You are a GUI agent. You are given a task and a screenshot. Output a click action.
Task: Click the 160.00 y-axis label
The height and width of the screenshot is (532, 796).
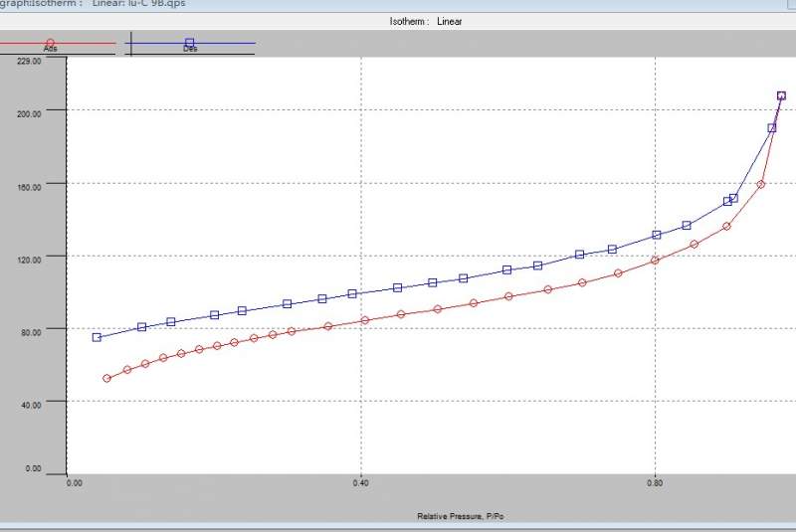point(29,187)
